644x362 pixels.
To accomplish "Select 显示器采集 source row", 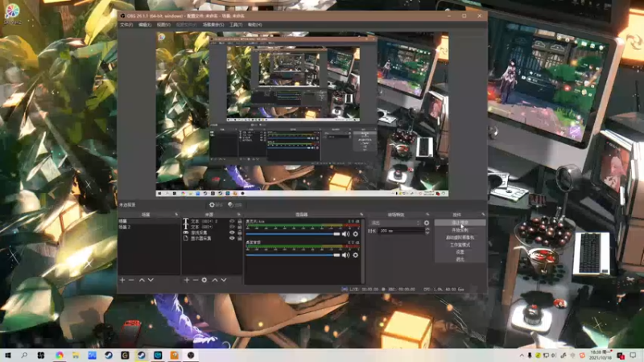I will 212,238.
